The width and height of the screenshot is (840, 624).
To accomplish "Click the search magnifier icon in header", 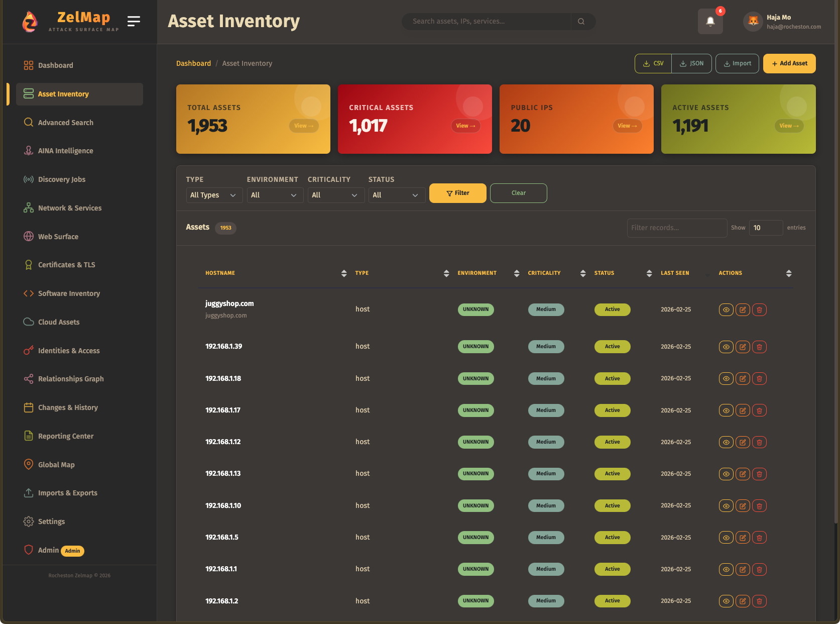I will 581,22.
